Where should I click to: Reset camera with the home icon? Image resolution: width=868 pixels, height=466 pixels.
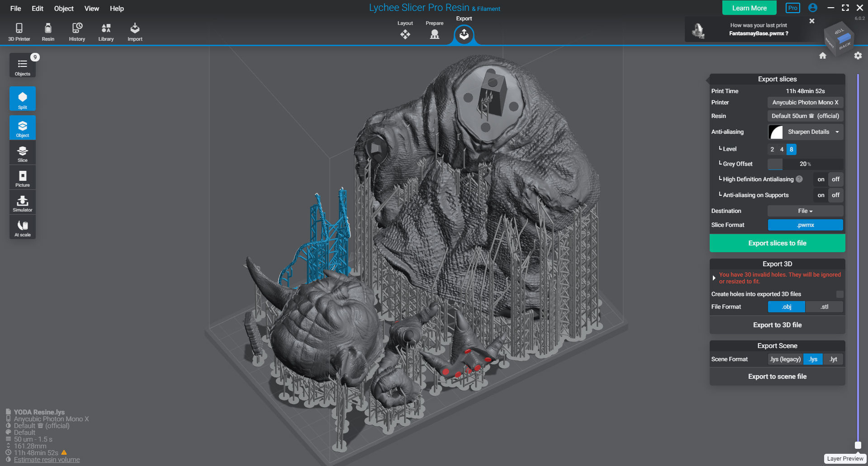[823, 56]
